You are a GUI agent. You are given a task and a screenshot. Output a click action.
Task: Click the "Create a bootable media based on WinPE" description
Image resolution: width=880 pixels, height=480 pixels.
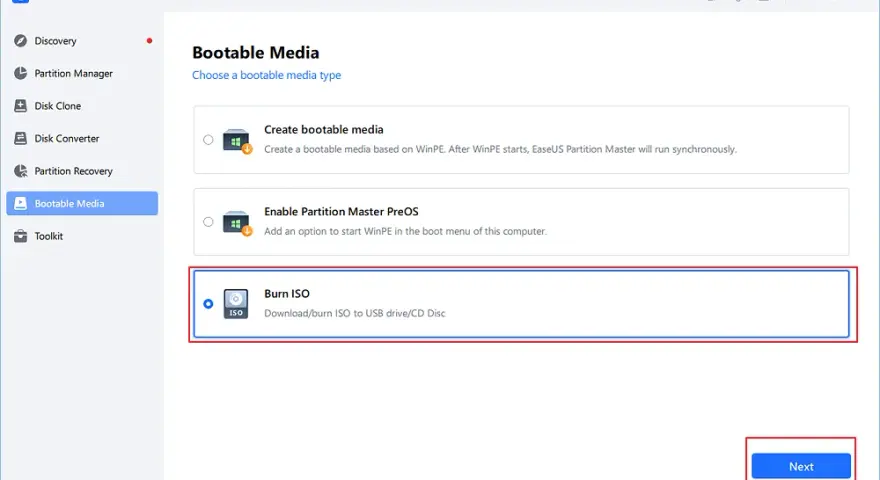coord(500,149)
